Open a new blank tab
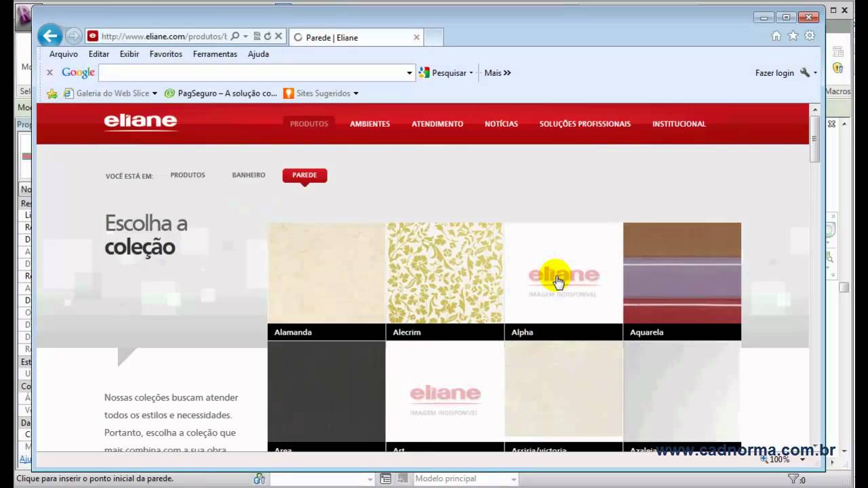Viewport: 868px width, 488px height. (x=434, y=37)
